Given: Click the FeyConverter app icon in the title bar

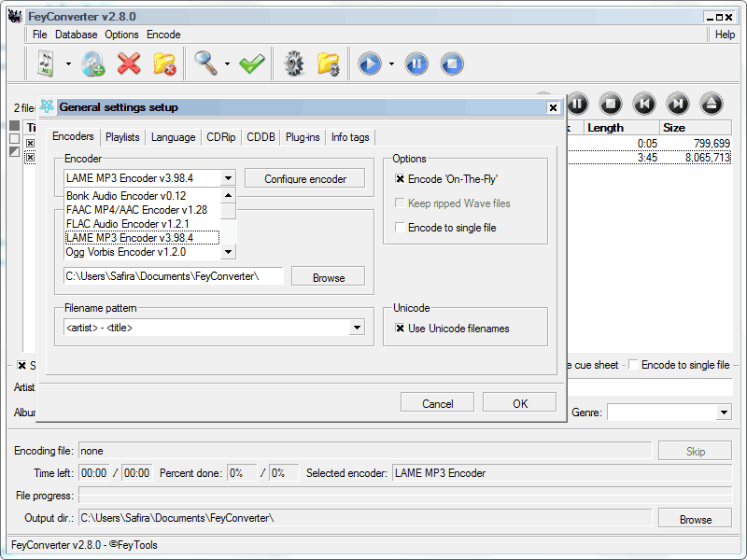Looking at the screenshot, I should 15,16.
